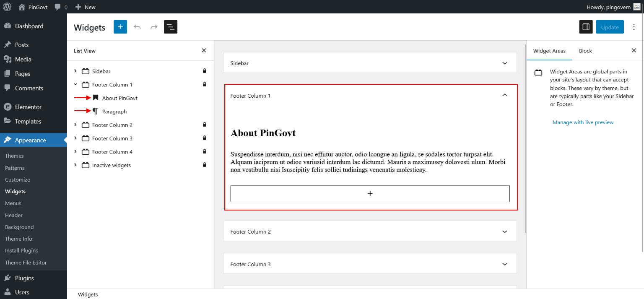Close the settings sidebar with X
This screenshot has width=644, height=299.
634,50
